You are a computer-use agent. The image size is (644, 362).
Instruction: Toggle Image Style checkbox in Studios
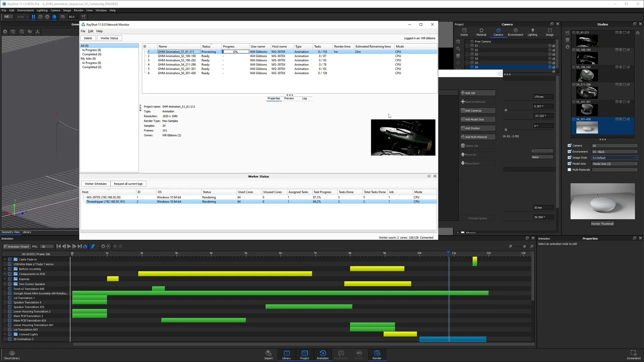pos(570,158)
